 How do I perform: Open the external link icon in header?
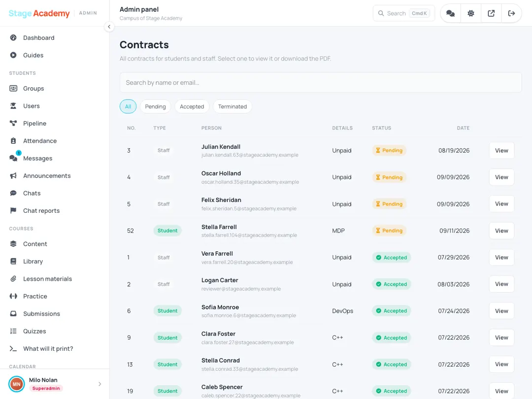coord(491,13)
